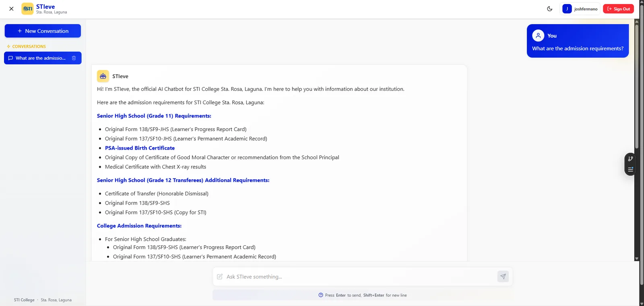The image size is (644, 306).
Task: Focus the 'Ask STIeve something...' input field
Action: click(360, 277)
